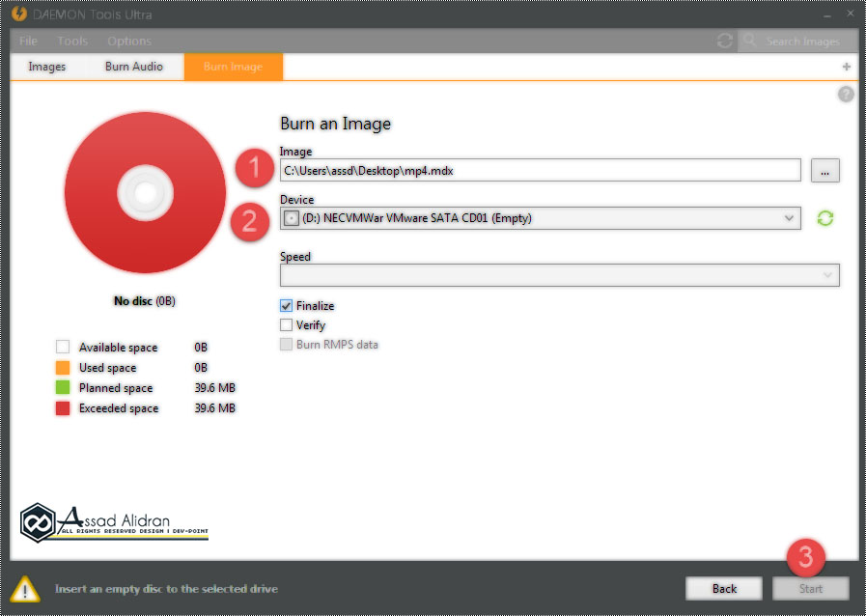
Task: Toggle the Burn RMPS data checkbox
Action: 286,344
